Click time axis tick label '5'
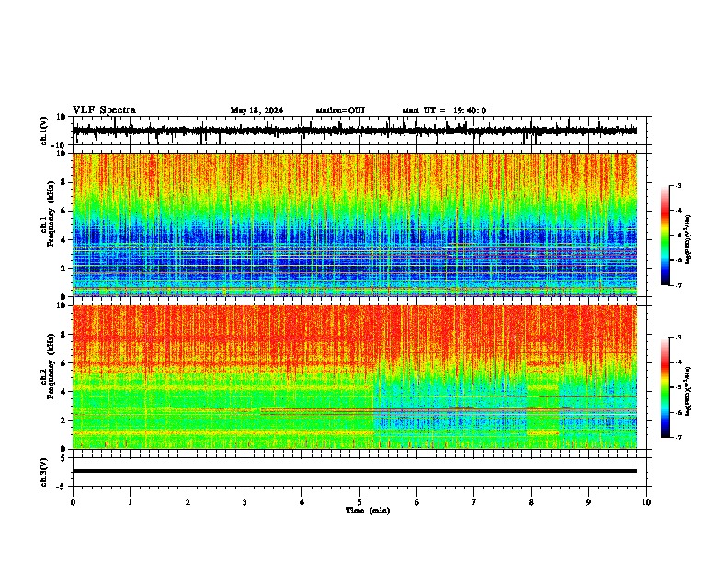 [359, 502]
